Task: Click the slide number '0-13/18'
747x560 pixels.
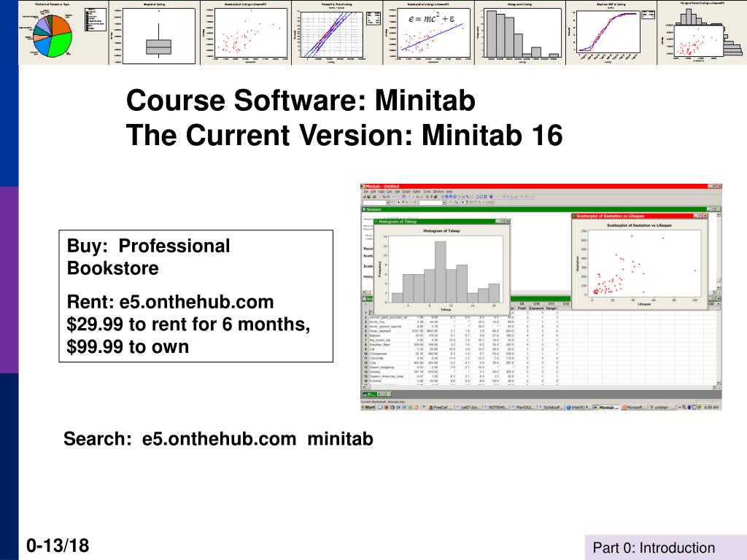Action: click(x=58, y=545)
